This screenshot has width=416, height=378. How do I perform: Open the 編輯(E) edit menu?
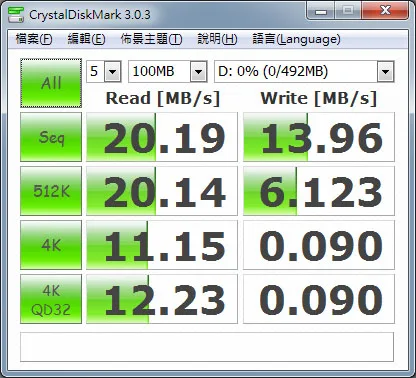coord(86,39)
